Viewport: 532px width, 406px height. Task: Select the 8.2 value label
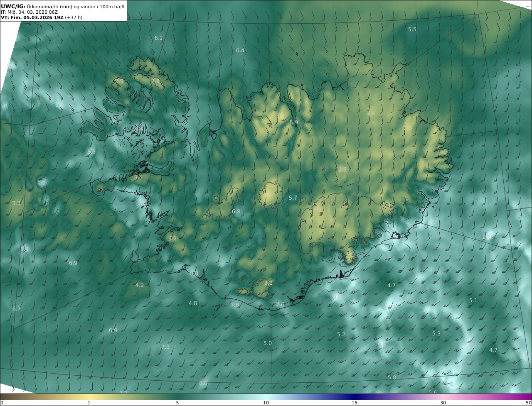coord(42,183)
